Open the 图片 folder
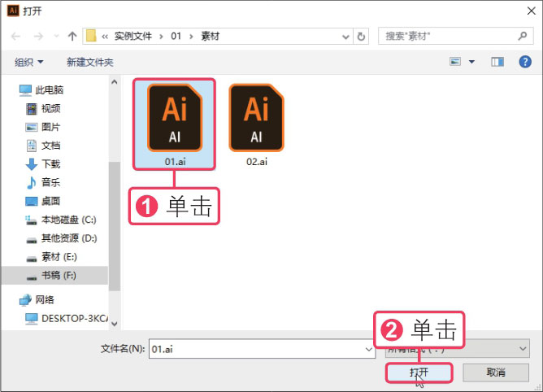 pyautogui.click(x=50, y=127)
